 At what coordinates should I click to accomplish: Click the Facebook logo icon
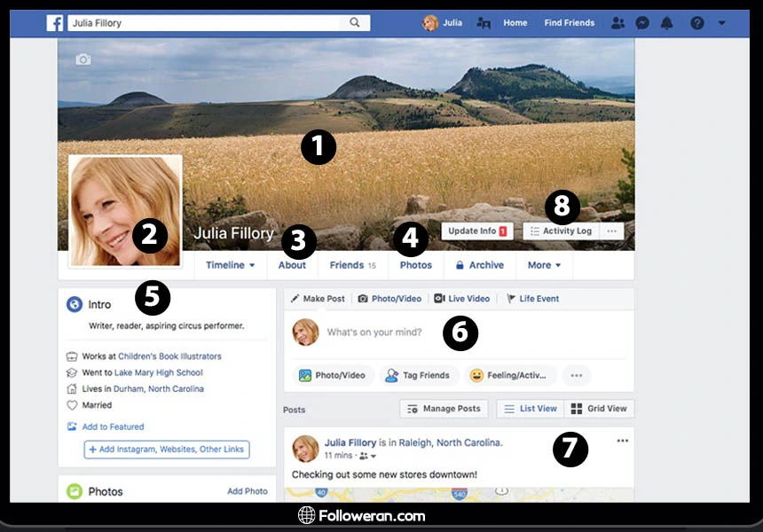tap(55, 23)
